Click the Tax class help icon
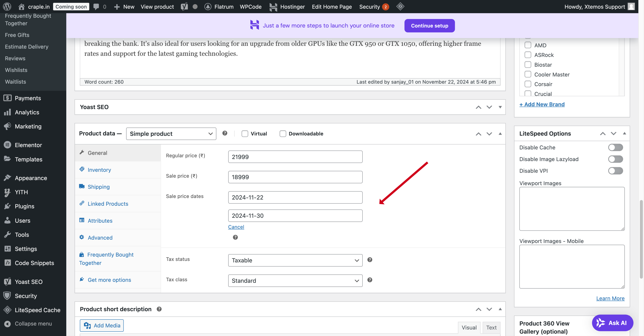The image size is (644, 336). [370, 280]
